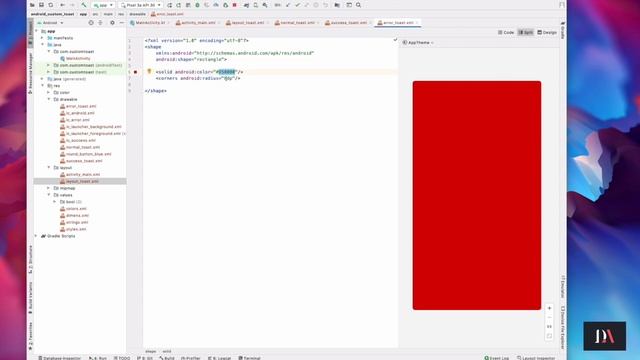Select styles.xml in values folder
This screenshot has width=640, height=360.
73,229
